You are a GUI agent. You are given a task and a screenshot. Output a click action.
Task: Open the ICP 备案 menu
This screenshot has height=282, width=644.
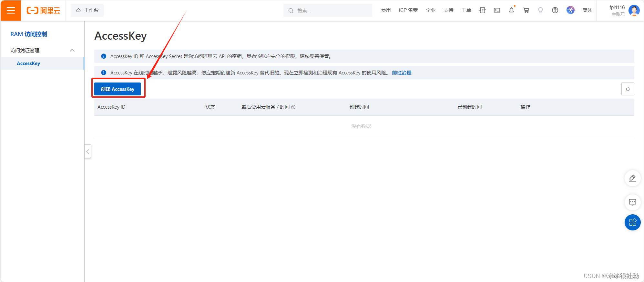coord(408,10)
